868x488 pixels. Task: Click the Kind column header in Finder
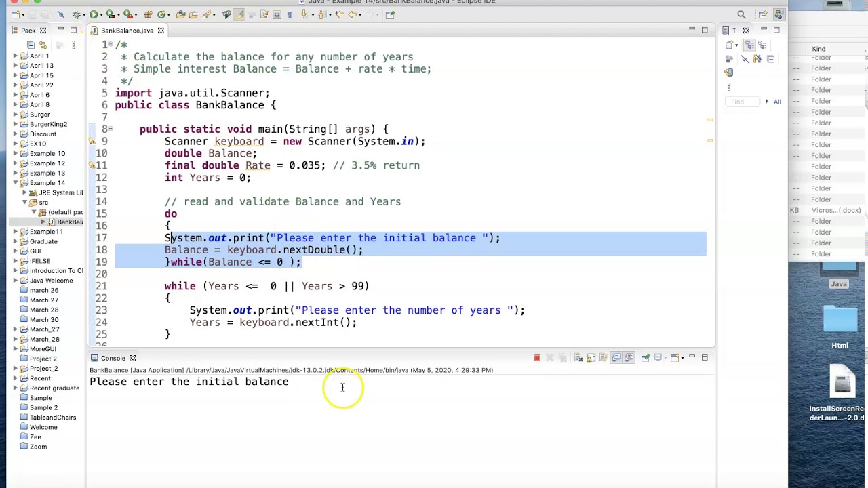click(818, 49)
